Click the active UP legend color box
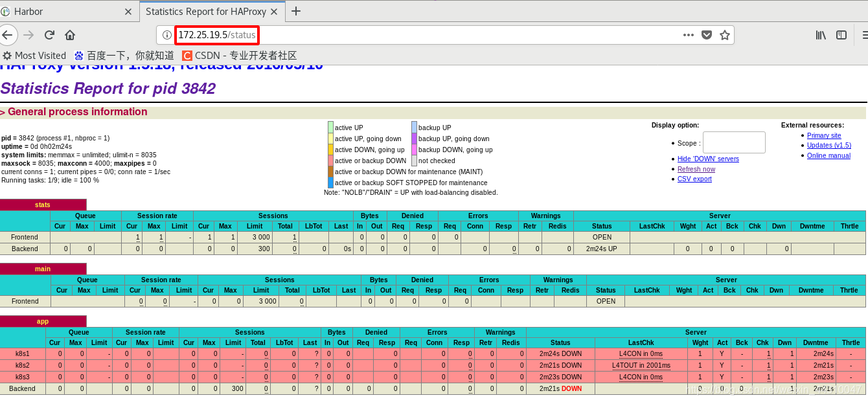Viewport: 868px width, 402px height. (x=330, y=128)
